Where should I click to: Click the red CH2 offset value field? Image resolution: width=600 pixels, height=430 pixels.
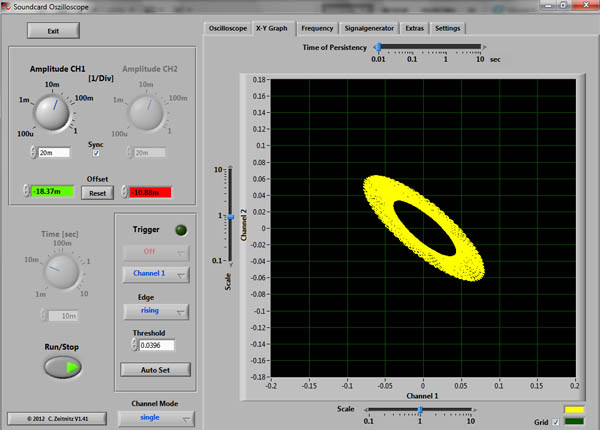coord(149,191)
